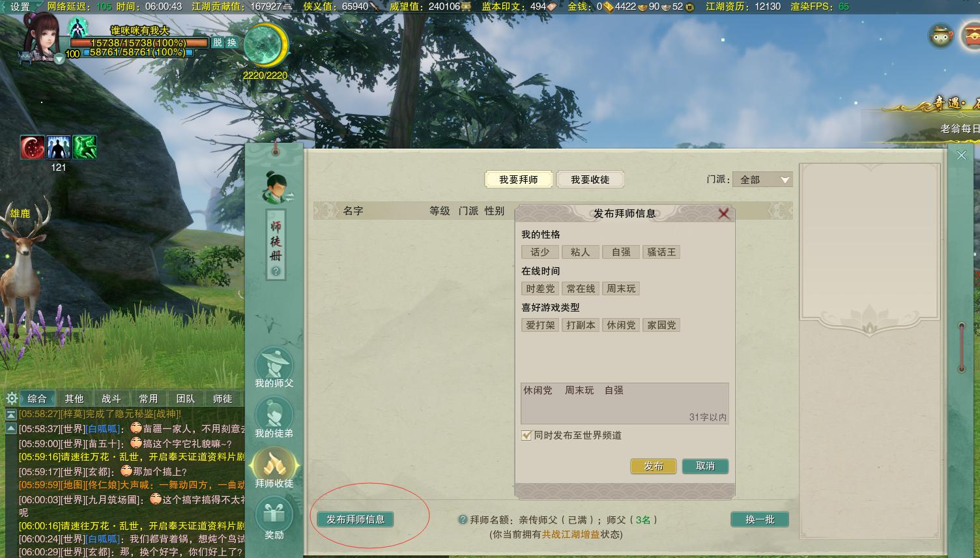Toggle the 时差党 online time tag
Viewport: 980px width, 558px height.
click(540, 288)
